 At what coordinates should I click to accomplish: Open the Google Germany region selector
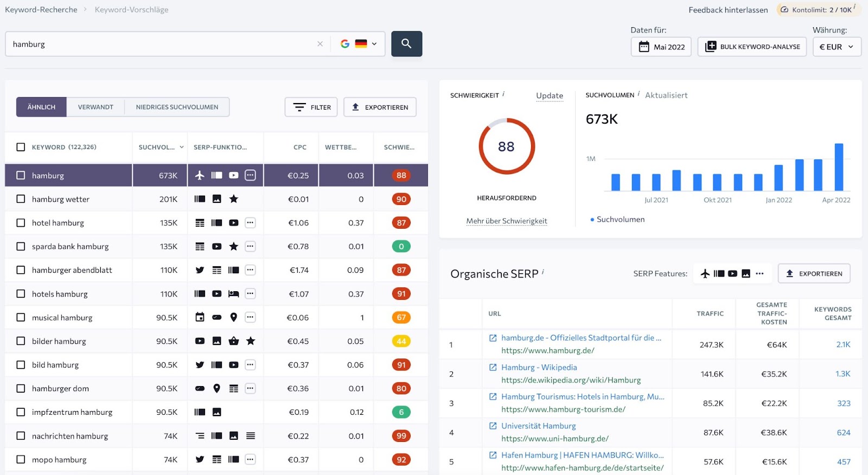tap(359, 44)
